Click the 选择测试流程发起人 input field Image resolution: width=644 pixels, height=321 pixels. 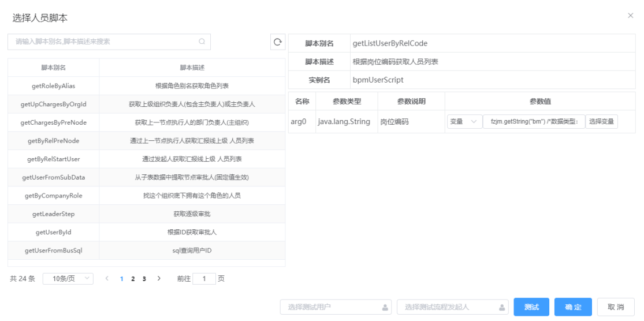coord(453,307)
